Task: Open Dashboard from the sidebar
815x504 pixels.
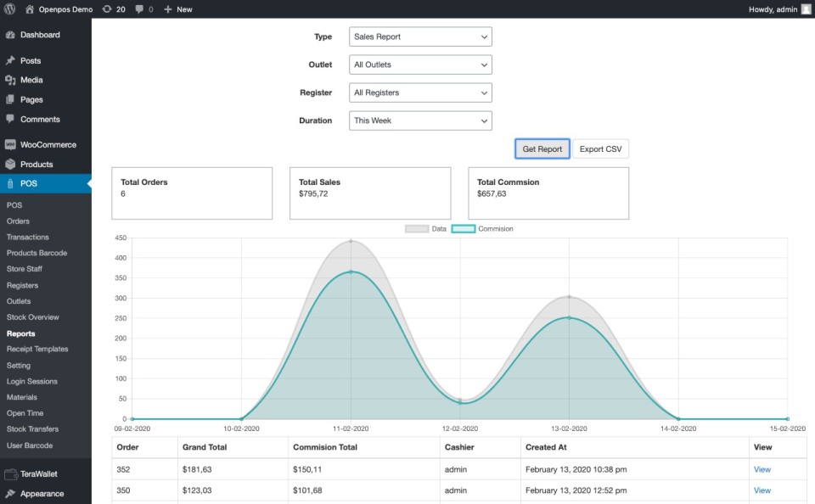Action: [x=39, y=35]
